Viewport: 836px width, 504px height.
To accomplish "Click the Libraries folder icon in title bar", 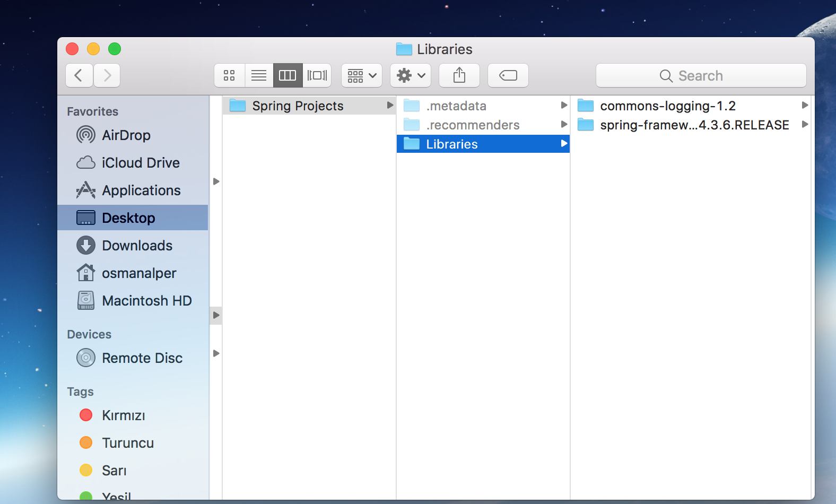I will 404,49.
